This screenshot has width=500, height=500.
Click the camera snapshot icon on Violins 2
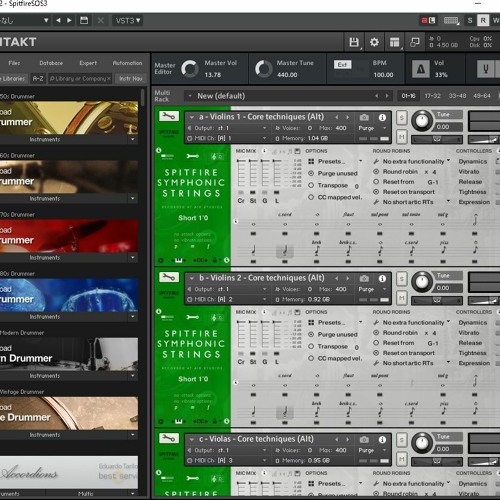coord(364,278)
